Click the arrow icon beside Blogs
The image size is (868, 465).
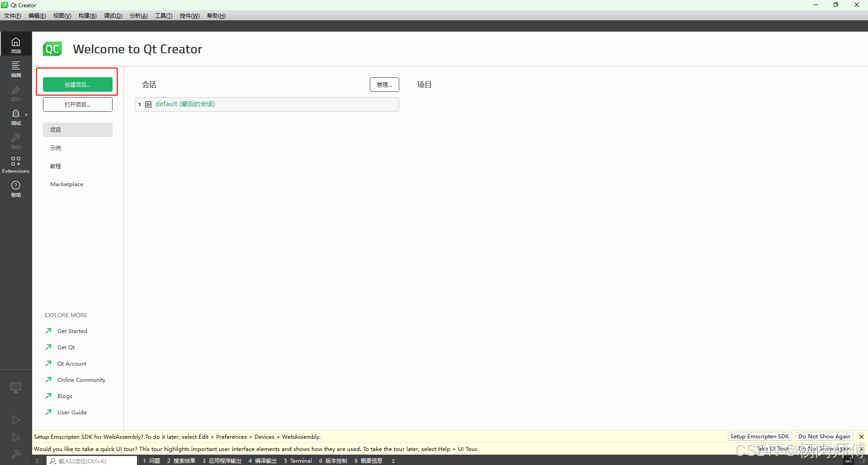[48, 396]
